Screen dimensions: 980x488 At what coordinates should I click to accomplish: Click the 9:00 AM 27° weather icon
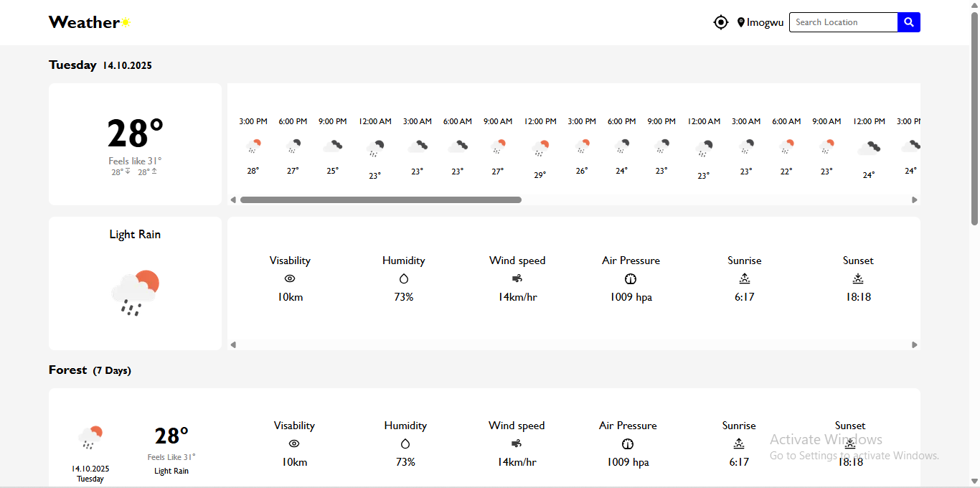(x=498, y=146)
